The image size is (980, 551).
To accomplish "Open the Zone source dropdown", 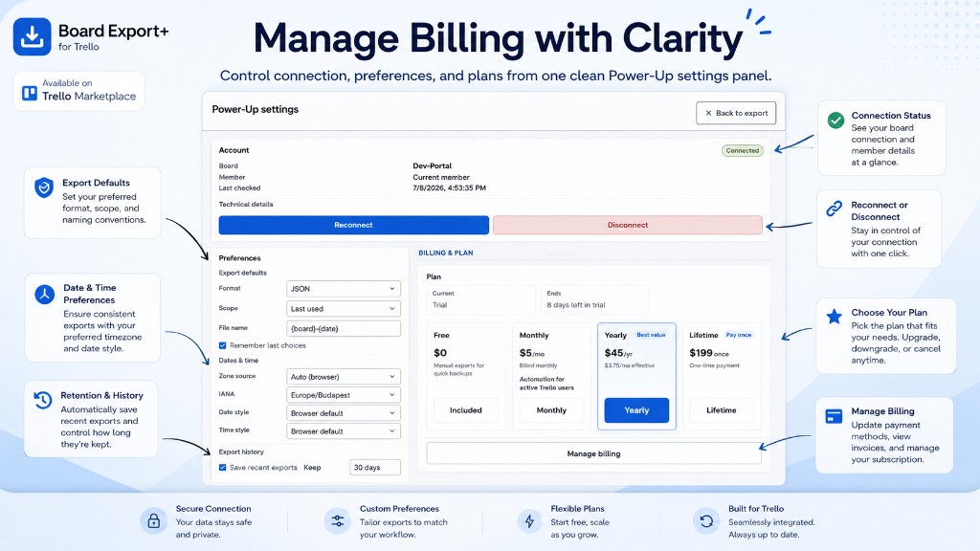I will 344,377.
